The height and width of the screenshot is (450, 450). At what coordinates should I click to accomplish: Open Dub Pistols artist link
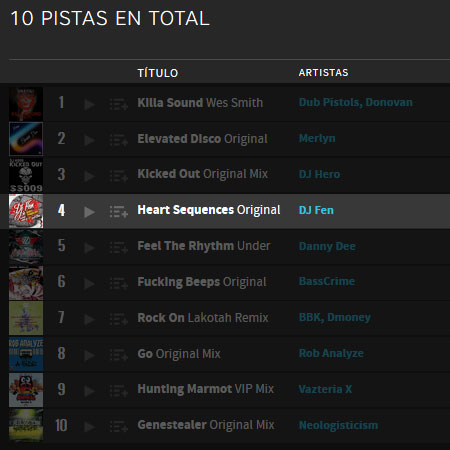(x=330, y=102)
